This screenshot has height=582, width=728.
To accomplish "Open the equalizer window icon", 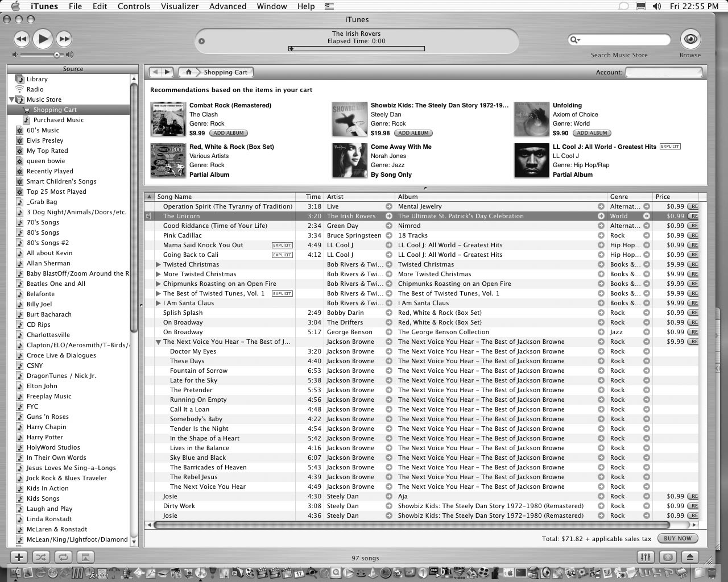I will click(646, 557).
